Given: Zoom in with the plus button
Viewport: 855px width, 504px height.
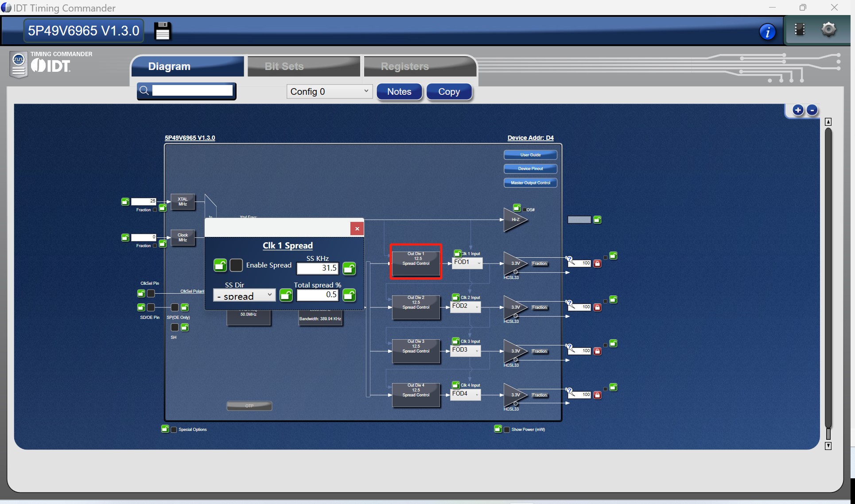Looking at the screenshot, I should tap(798, 110).
